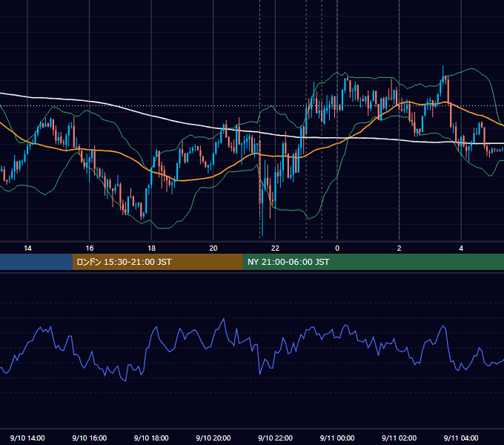The image size is (504, 445).
Task: Click the 16 hour axis label
Action: pyautogui.click(x=90, y=248)
